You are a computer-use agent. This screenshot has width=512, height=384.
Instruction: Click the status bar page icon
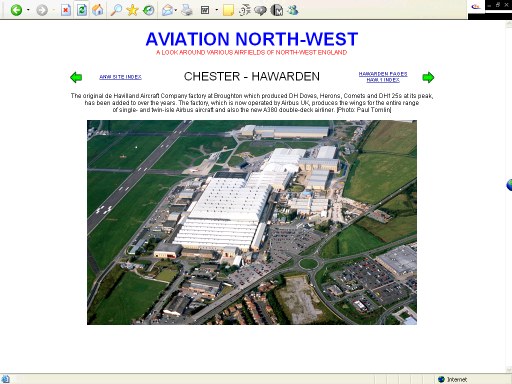(x=5, y=379)
